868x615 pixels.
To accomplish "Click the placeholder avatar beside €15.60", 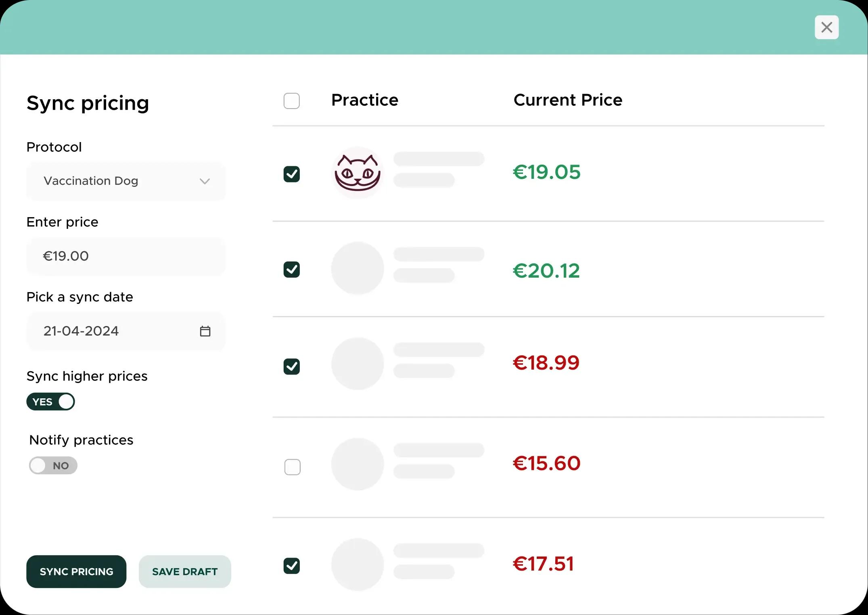I will click(x=357, y=464).
